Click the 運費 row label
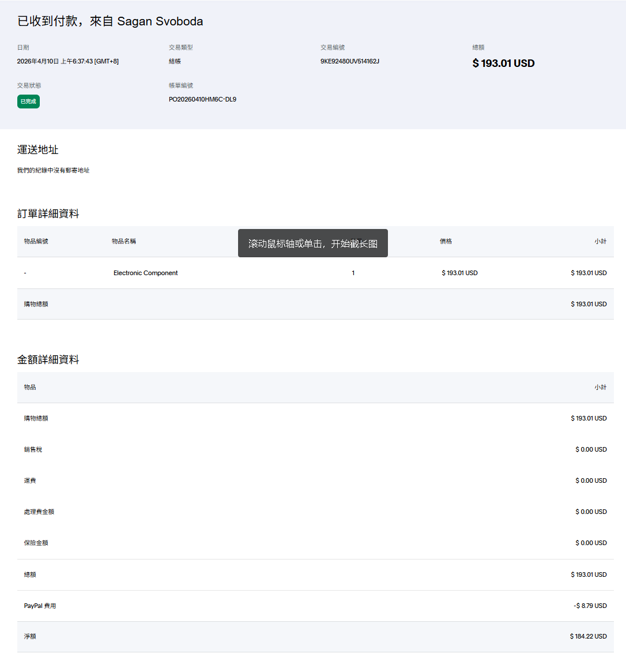 [x=30, y=480]
